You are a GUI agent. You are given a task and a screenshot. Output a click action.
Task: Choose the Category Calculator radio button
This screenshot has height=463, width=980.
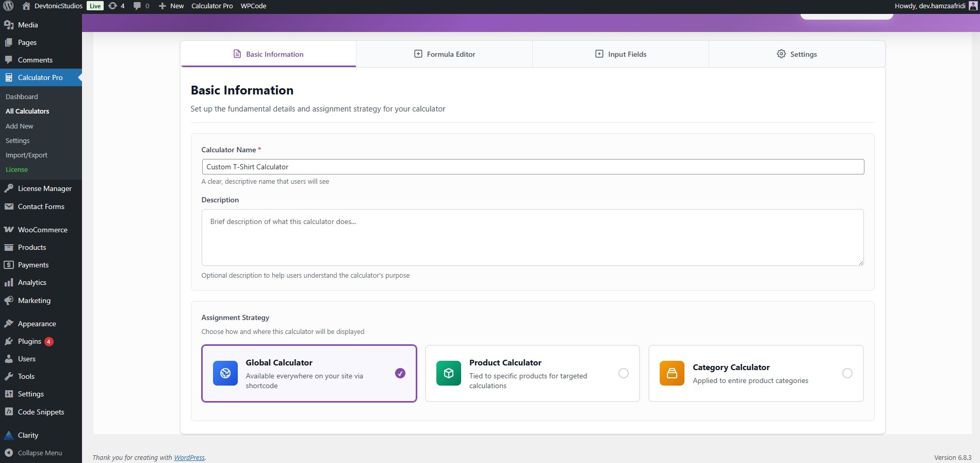coord(847,373)
